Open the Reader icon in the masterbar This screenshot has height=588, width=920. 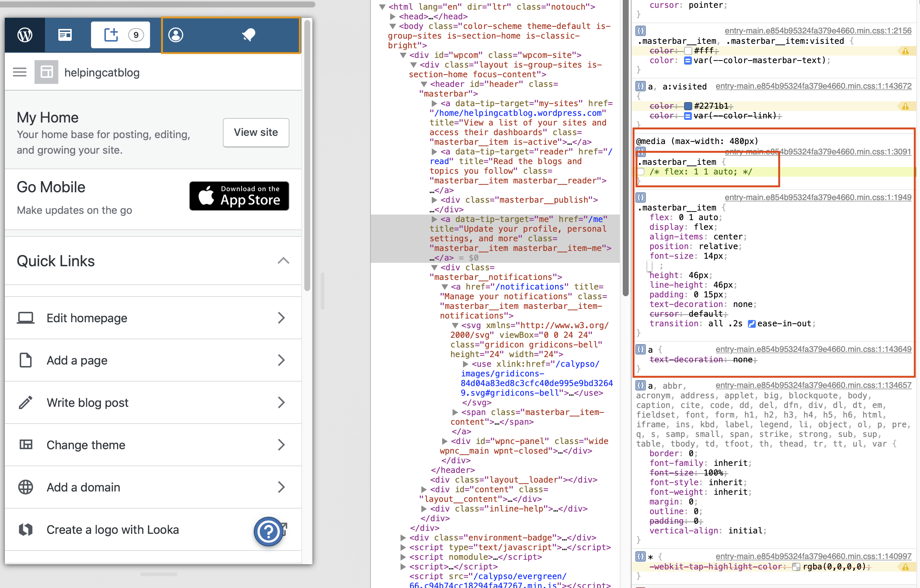pyautogui.click(x=65, y=35)
